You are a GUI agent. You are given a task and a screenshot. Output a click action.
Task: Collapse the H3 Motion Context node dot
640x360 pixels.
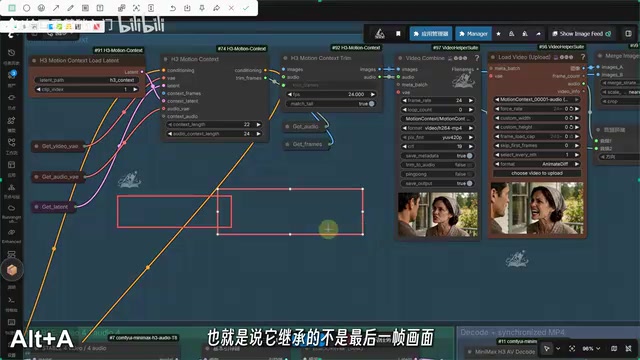(165, 59)
